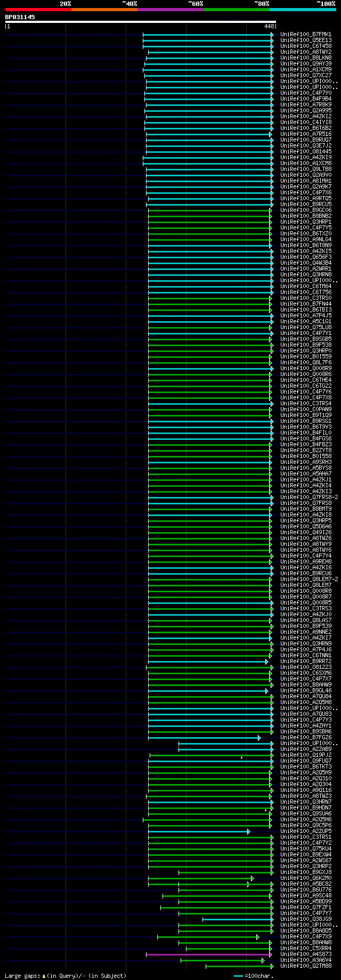This screenshot has height=980, width=341.
Task: Select label UniRef100_Q2A9V0
Action: 306,175
